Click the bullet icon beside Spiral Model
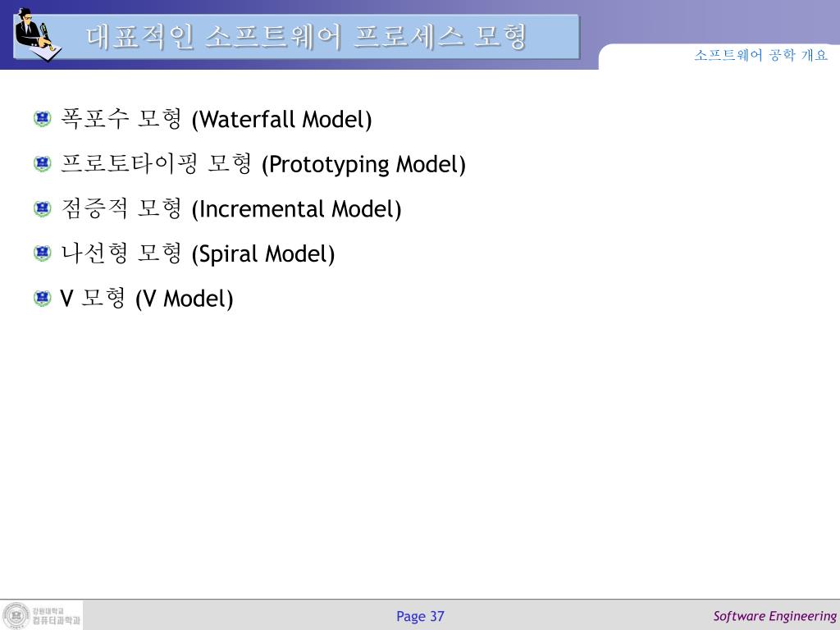 [x=43, y=253]
